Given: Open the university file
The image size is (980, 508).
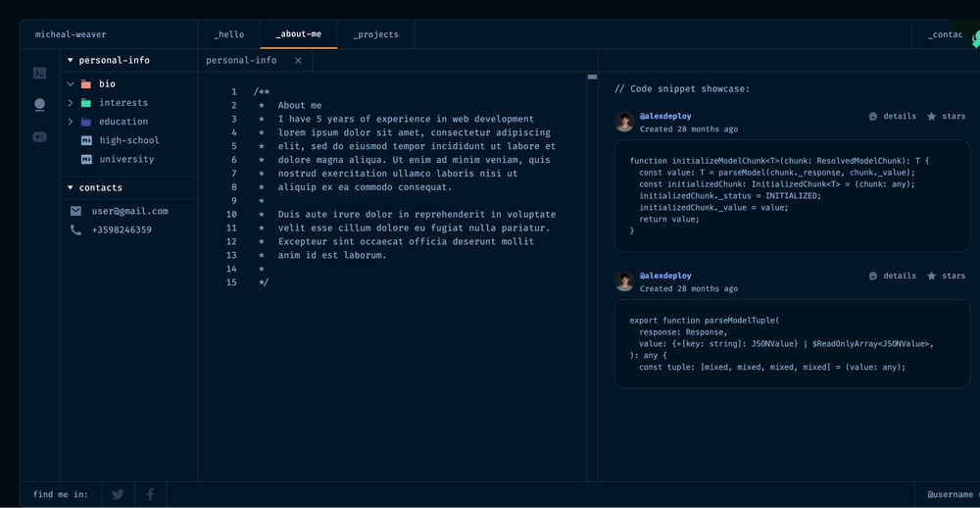Looking at the screenshot, I should point(126,159).
